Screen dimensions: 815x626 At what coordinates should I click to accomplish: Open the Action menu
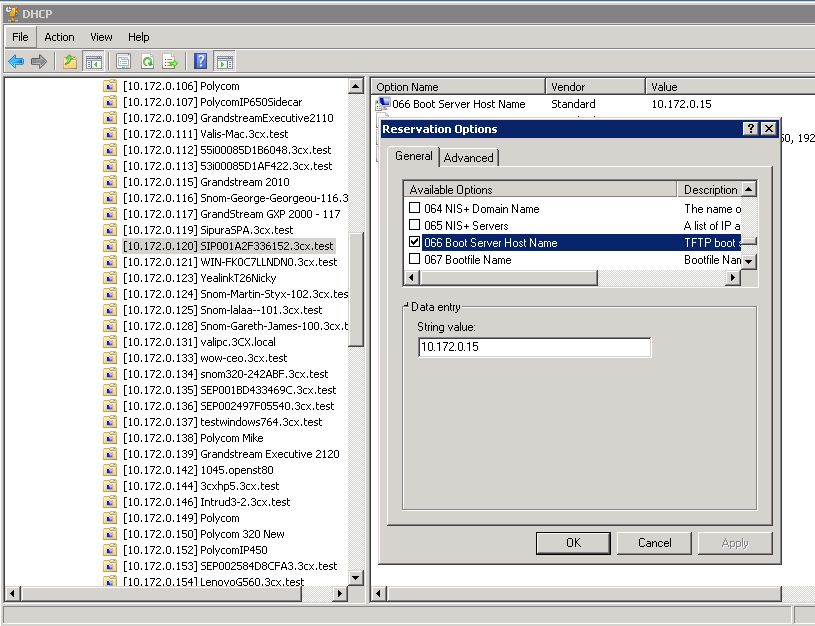59,37
